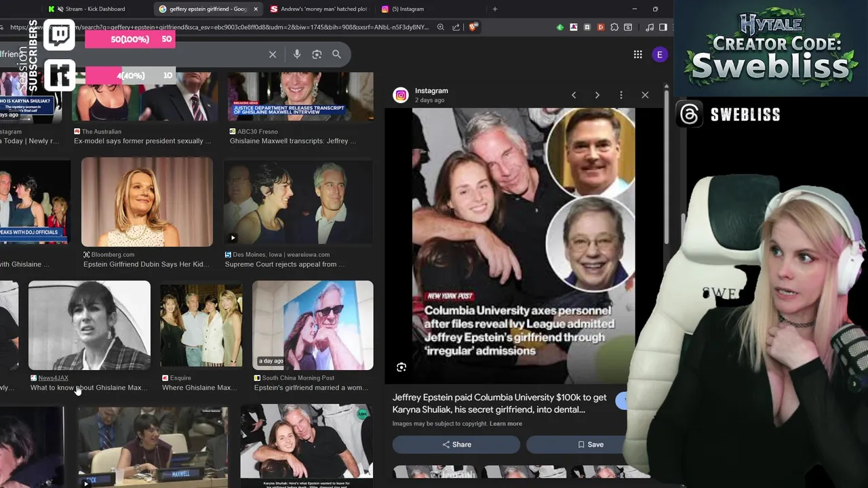Open the Epstein Girlfriend Dubin Says link
This screenshot has width=868, height=488.
pyautogui.click(x=146, y=264)
